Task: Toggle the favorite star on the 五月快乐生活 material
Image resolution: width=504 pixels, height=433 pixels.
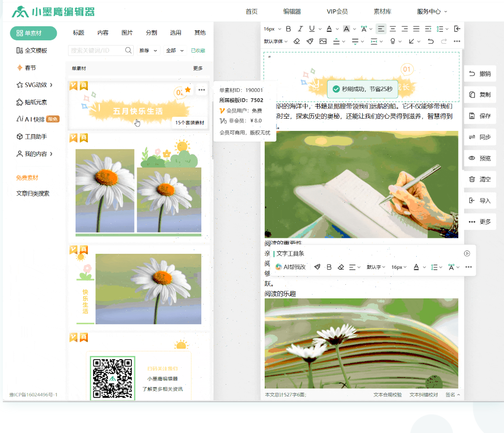Action: tap(188, 90)
